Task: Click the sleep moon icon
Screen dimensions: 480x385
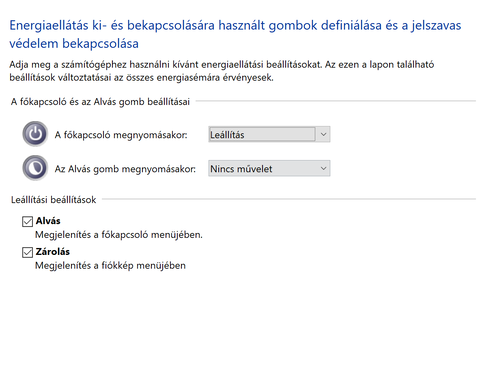Action: 35,168
